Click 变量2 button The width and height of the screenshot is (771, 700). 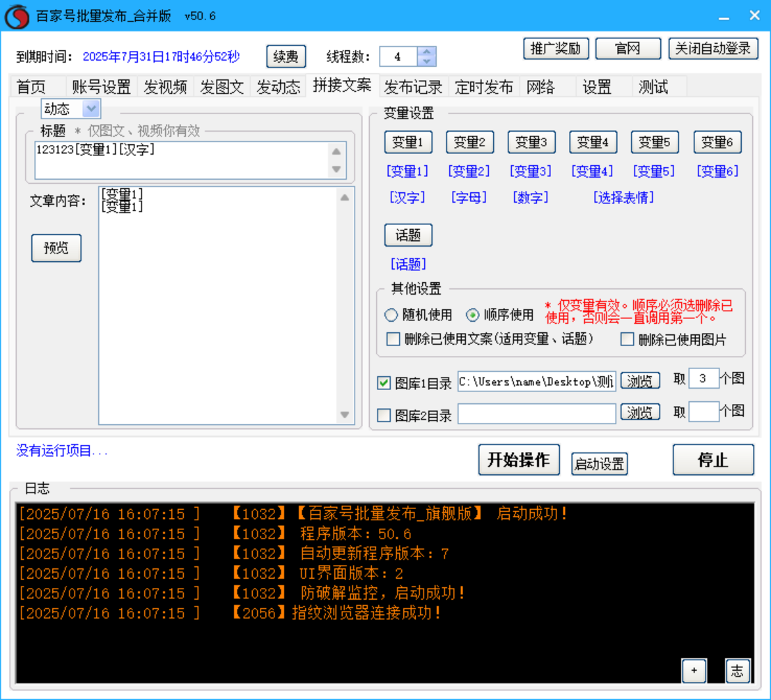click(x=469, y=143)
